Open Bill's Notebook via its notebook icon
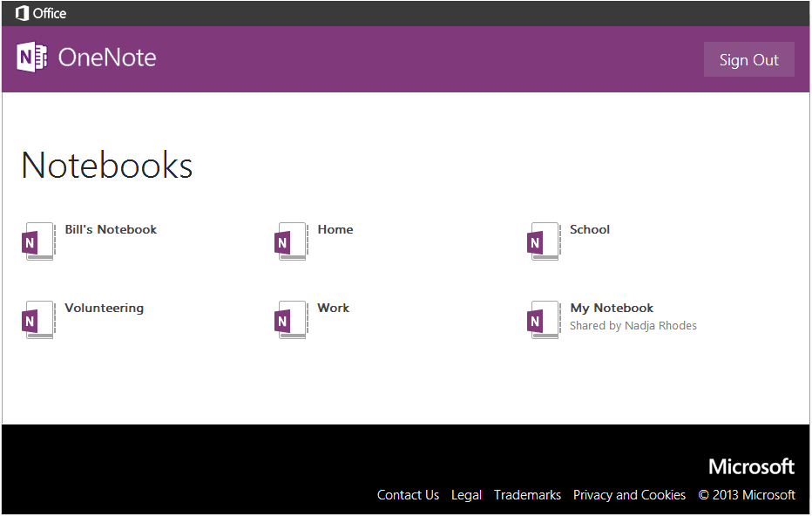 tap(37, 241)
